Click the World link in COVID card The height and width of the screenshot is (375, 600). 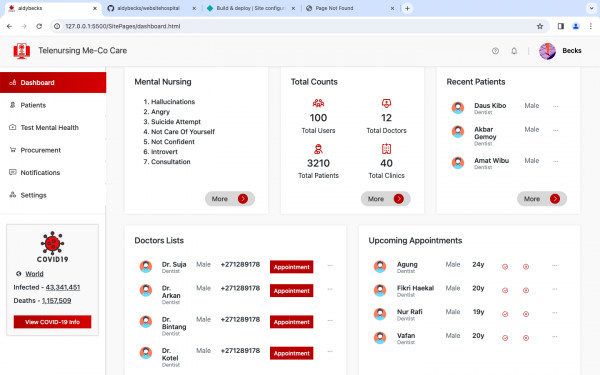coord(34,274)
